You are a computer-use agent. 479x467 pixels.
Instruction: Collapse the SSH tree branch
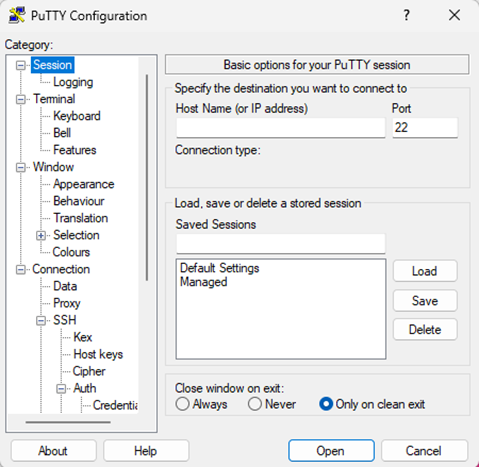tap(41, 320)
